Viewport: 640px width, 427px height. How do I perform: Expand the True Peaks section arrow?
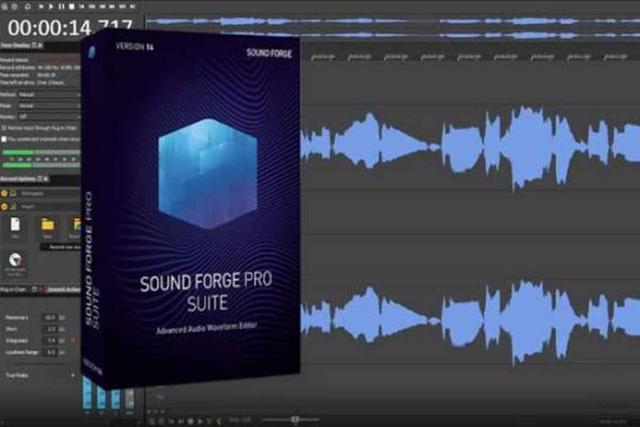74,375
